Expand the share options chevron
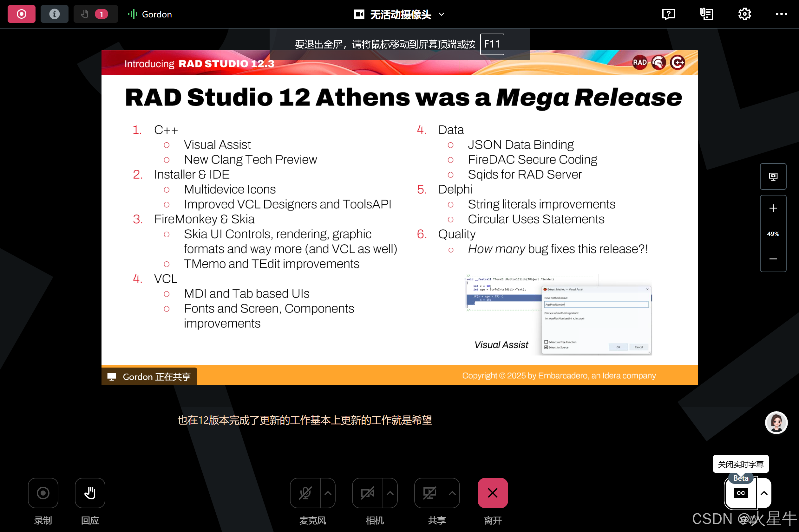 tap(452, 493)
